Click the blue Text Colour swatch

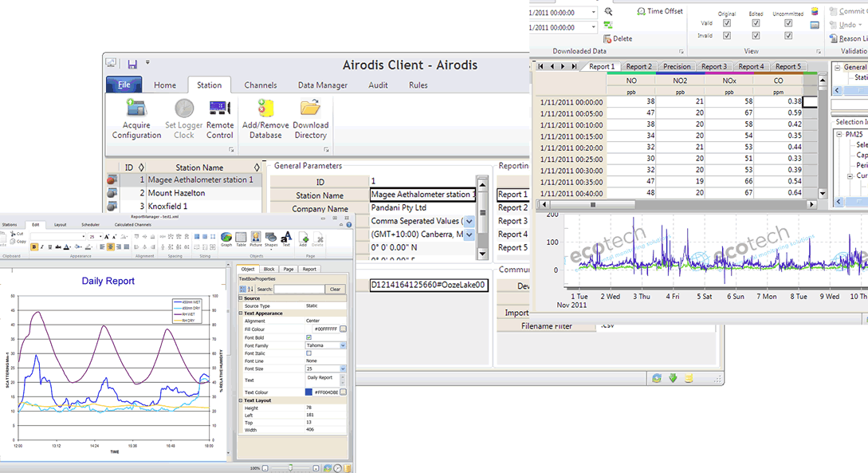(309, 392)
